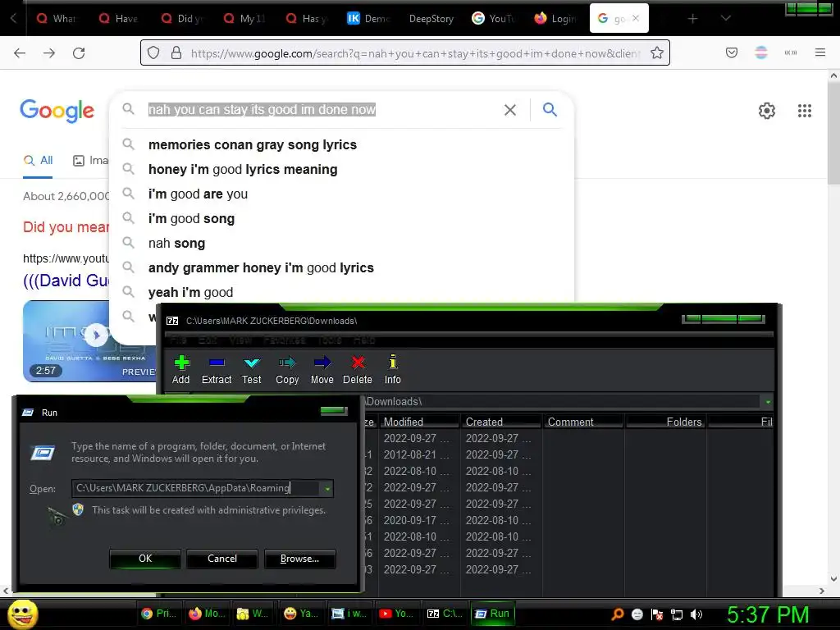The width and height of the screenshot is (840, 630).
Task: Bookmark this page with the star icon
Action: pyautogui.click(x=657, y=53)
